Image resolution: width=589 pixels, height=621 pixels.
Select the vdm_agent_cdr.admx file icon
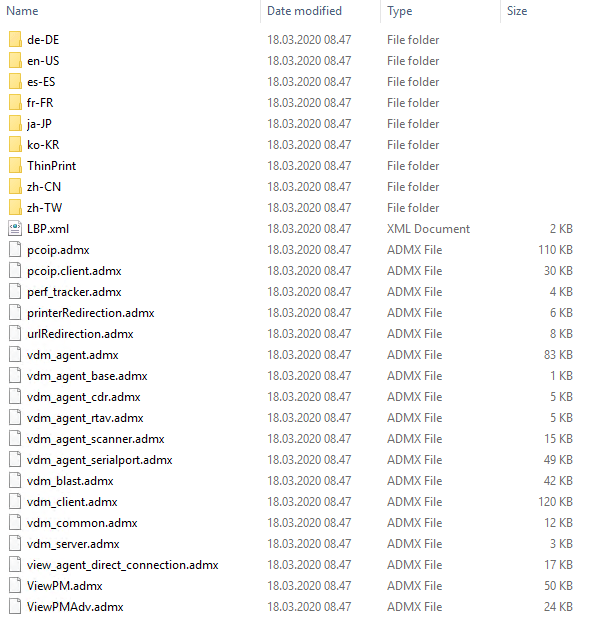coord(15,396)
